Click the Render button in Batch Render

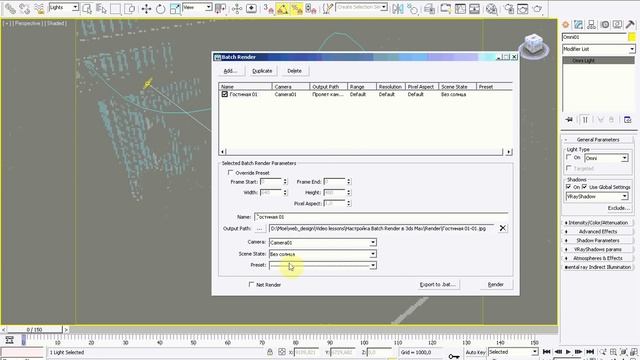tap(496, 284)
